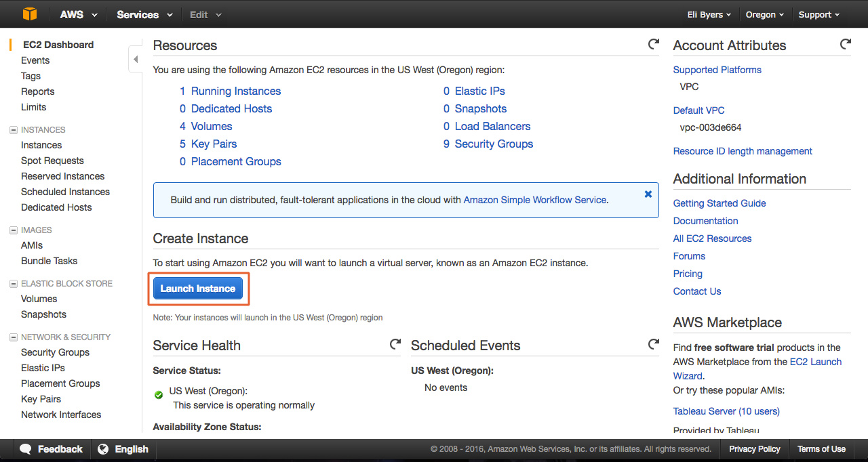Open Feedback via the speech bubble icon
The height and width of the screenshot is (462, 868).
pyautogui.click(x=25, y=448)
